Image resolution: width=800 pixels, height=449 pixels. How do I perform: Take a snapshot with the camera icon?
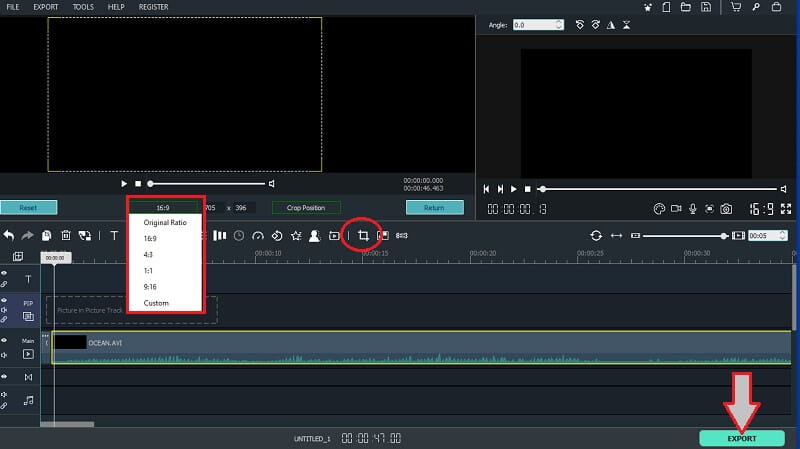[726, 209]
